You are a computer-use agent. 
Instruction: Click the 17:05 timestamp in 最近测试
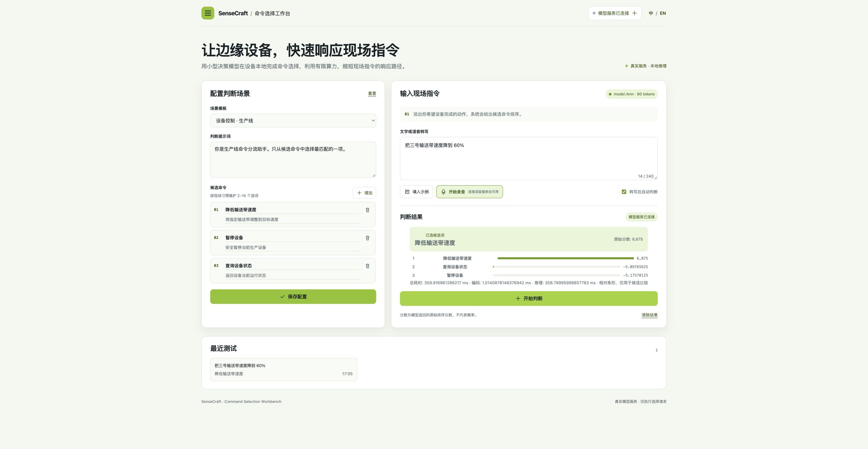tap(347, 374)
